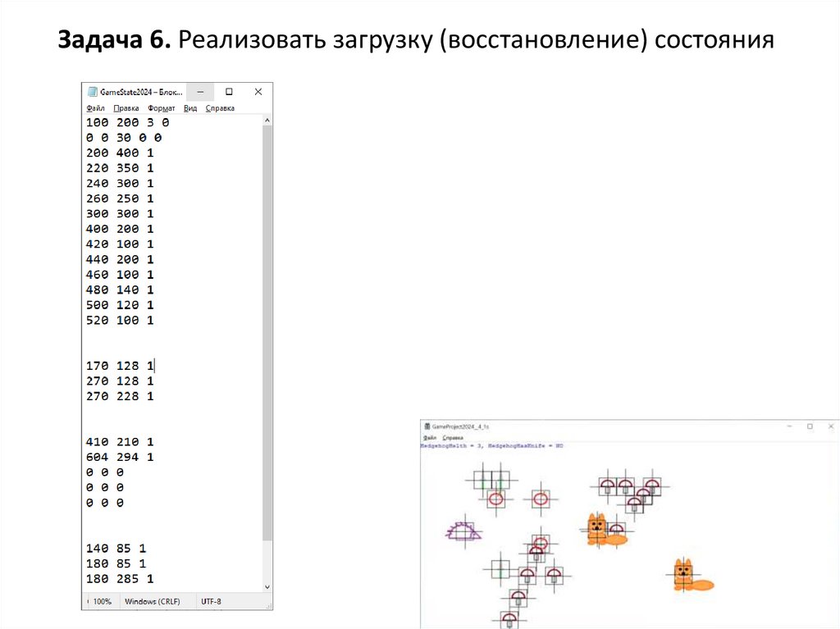Close the GameState2024 Notepad window
The height and width of the screenshot is (629, 840).
(258, 92)
